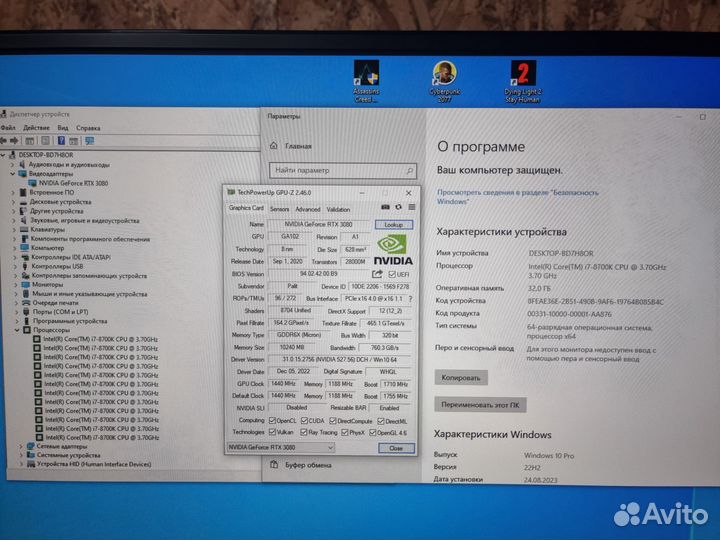This screenshot has height=540, width=720.
Task: Click the GPU-Z BIOS share/export icon
Action: point(377,274)
